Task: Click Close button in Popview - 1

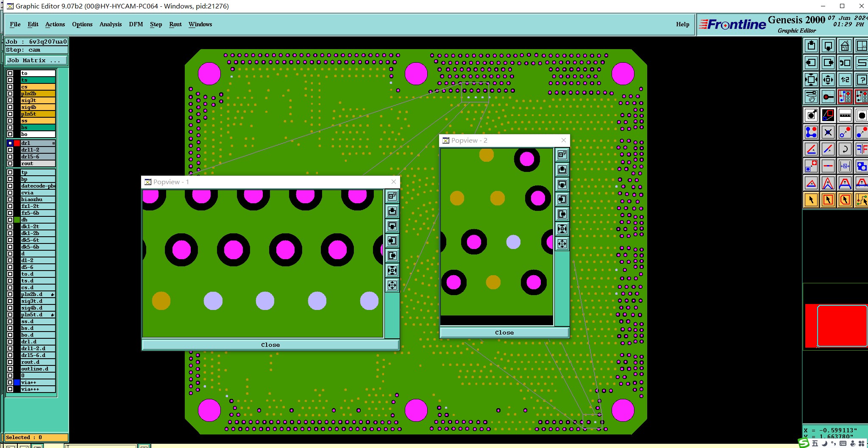Action: point(270,345)
